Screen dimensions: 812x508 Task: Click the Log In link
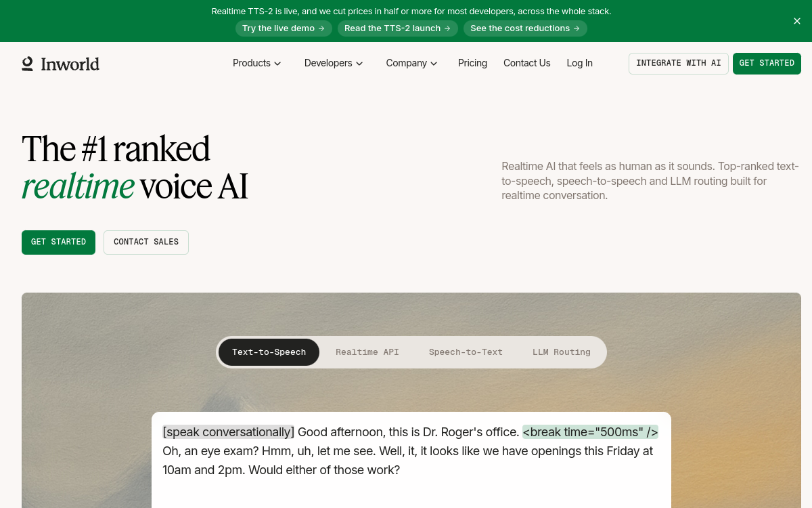579,63
